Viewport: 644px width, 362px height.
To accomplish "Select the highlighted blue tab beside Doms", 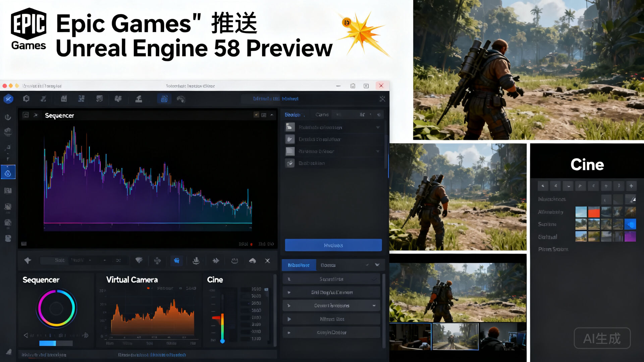I will (299, 265).
